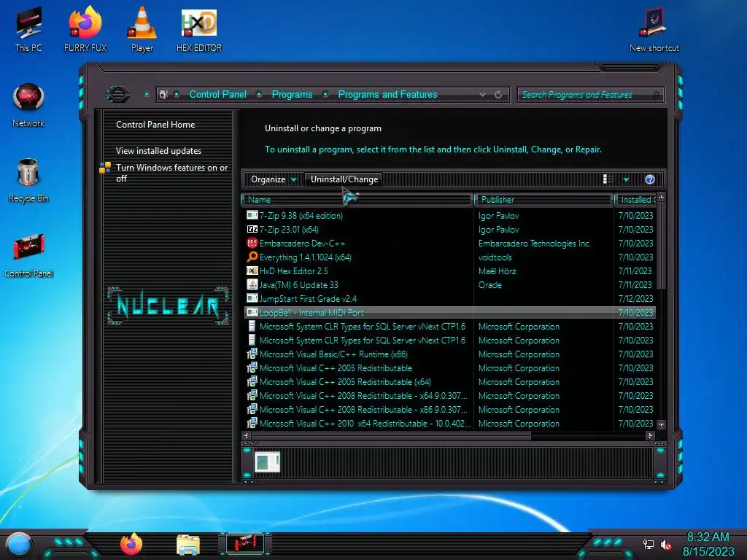Sort by the Installed On column header
The image size is (747, 560).
[636, 200]
